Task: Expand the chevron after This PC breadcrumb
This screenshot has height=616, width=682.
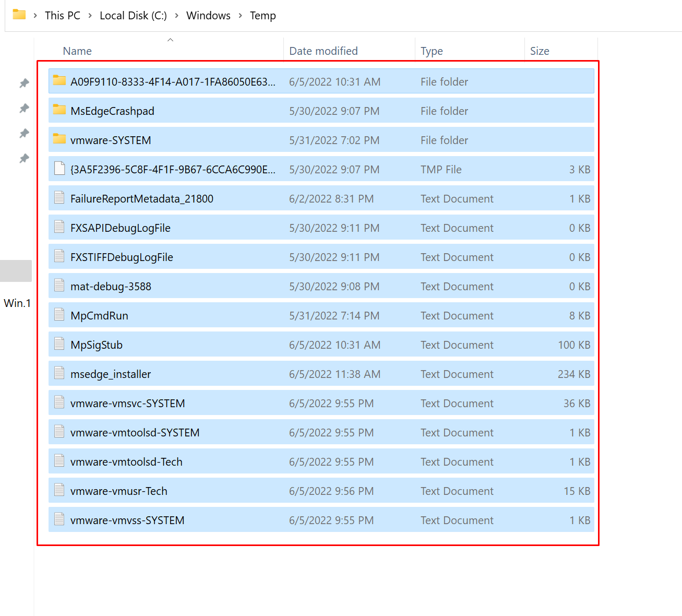Action: tap(90, 16)
